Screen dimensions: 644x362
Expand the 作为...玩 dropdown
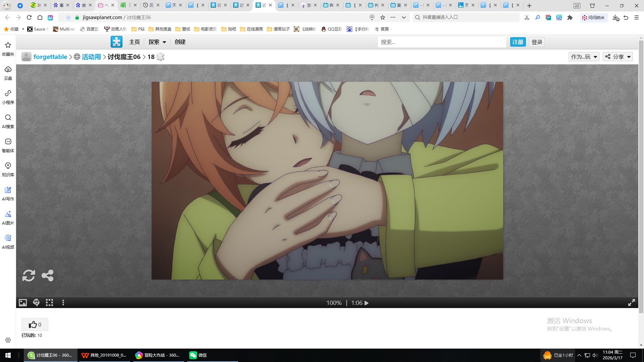584,57
